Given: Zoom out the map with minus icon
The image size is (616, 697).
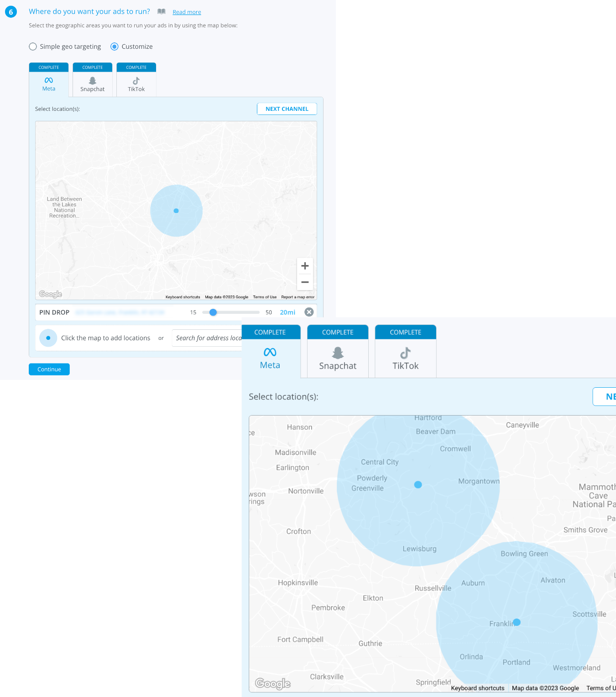Looking at the screenshot, I should pos(305,282).
